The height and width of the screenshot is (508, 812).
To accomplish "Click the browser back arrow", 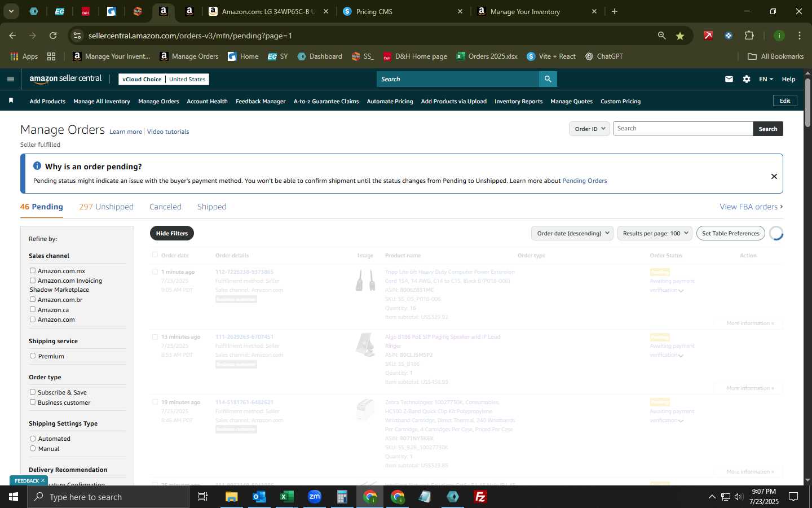I will 12,36.
